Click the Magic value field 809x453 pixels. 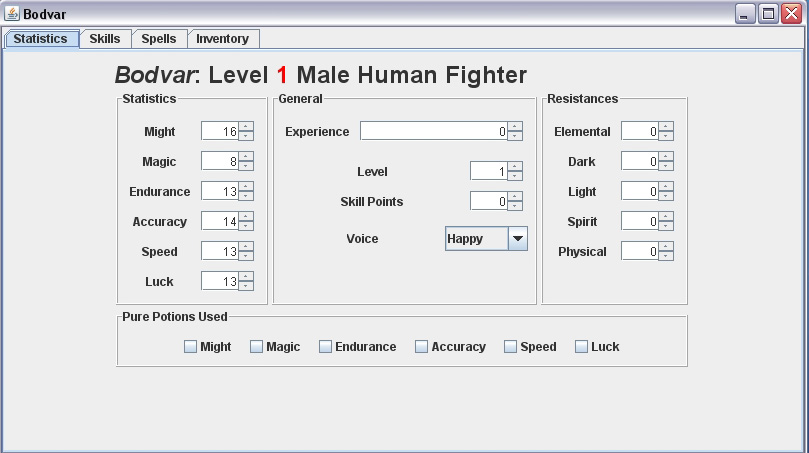tap(220, 161)
